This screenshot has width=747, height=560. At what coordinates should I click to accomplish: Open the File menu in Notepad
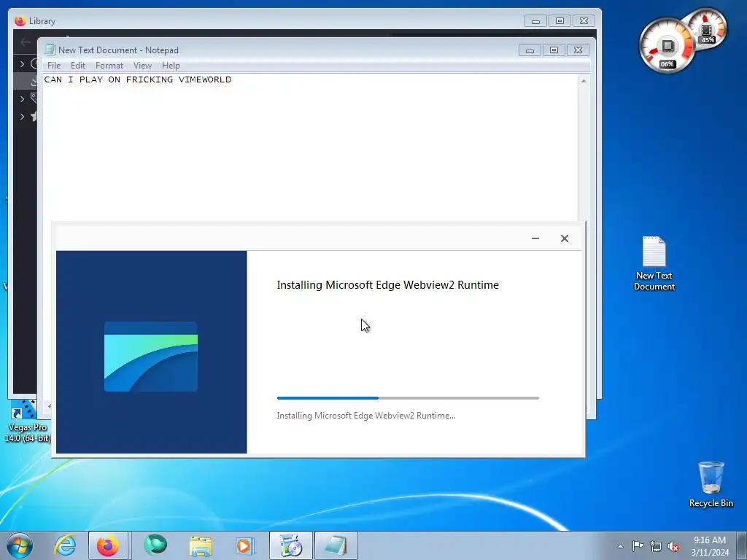(54, 66)
